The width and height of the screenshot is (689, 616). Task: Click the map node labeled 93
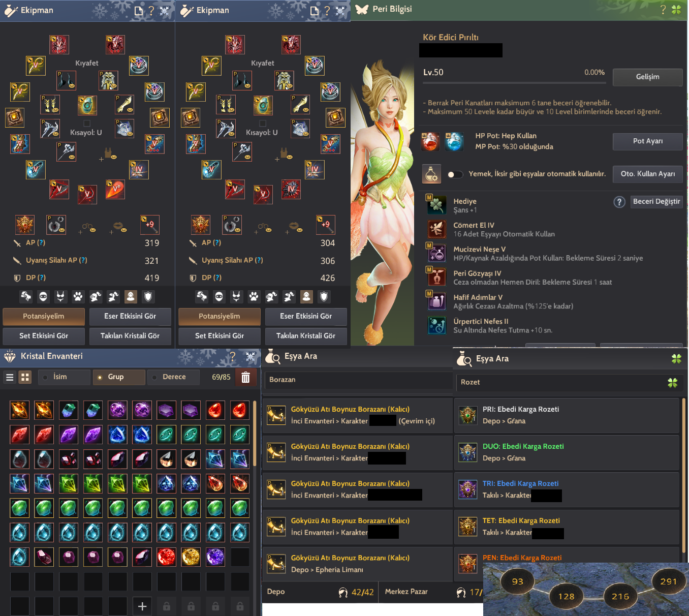[517, 582]
